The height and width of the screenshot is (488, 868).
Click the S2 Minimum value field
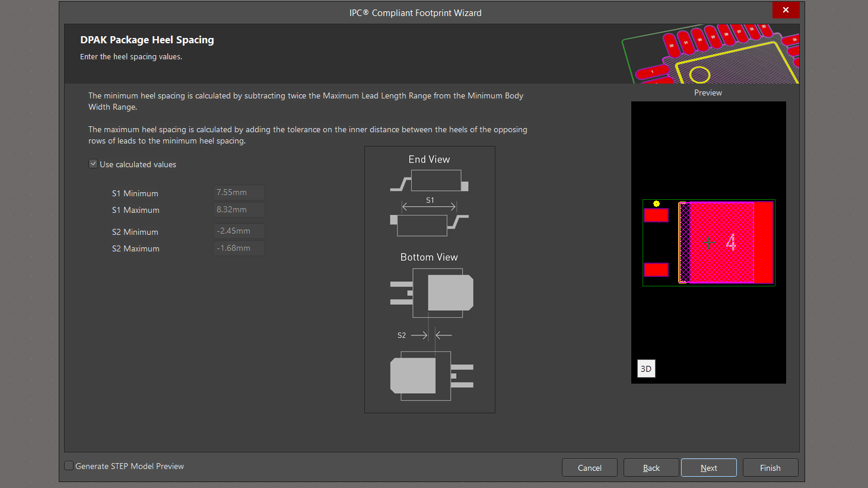(239, 231)
